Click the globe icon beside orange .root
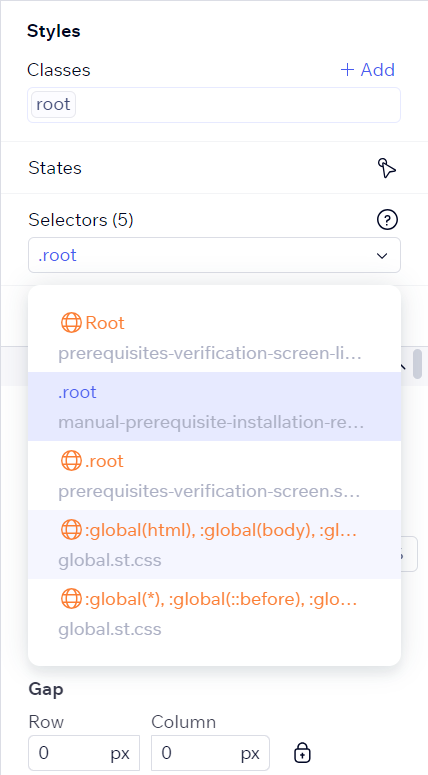Viewport: 428px width, 775px height. (71, 461)
